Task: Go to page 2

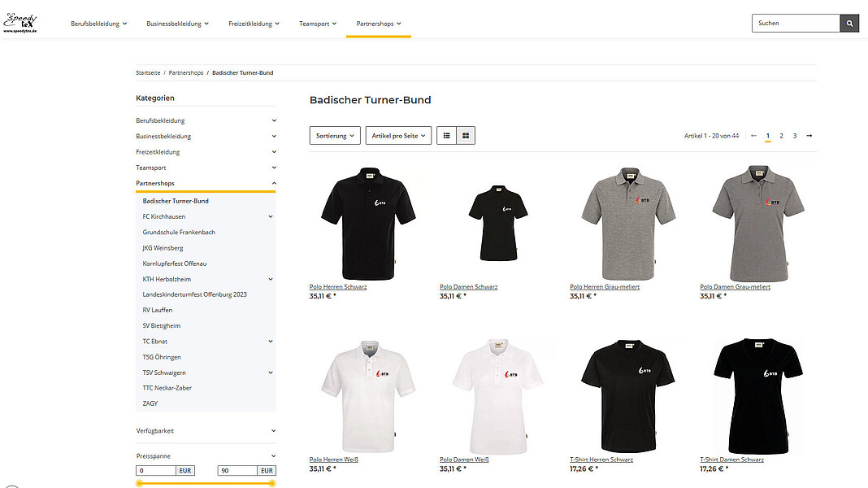Action: tap(781, 136)
